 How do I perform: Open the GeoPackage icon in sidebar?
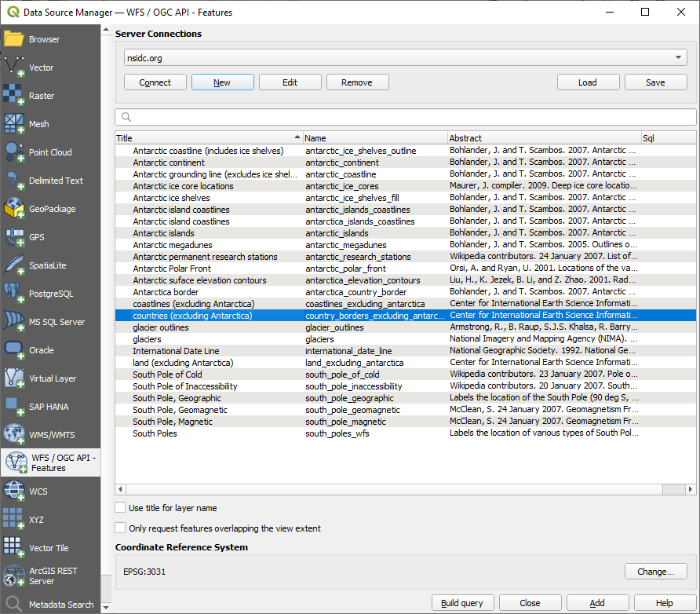pos(14,209)
